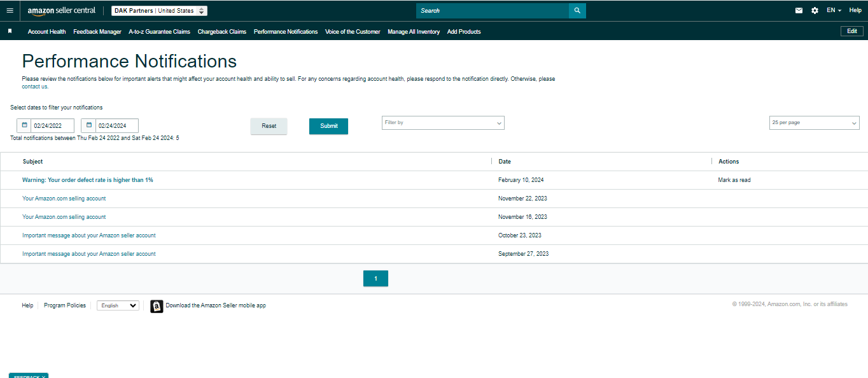Click the November 22, 2023 date cell

point(523,199)
